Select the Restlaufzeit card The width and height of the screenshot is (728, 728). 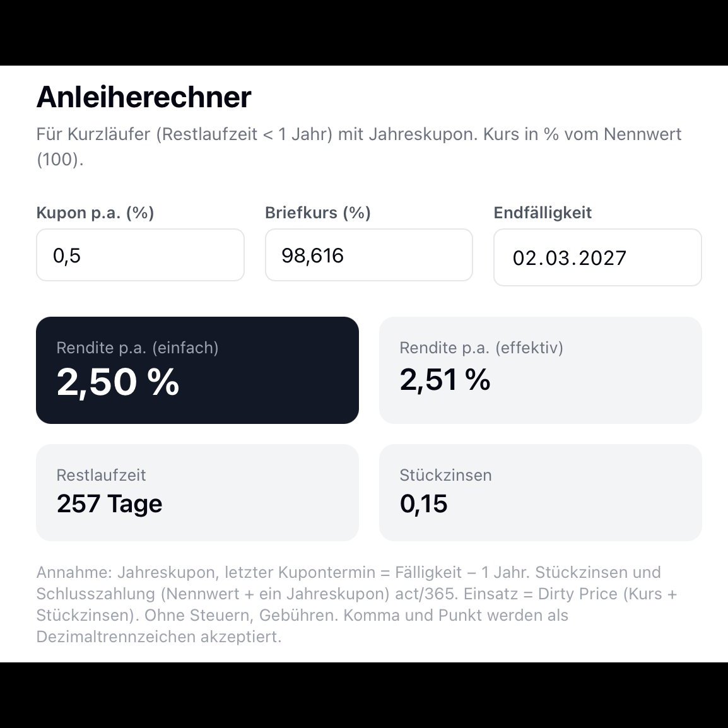click(197, 493)
